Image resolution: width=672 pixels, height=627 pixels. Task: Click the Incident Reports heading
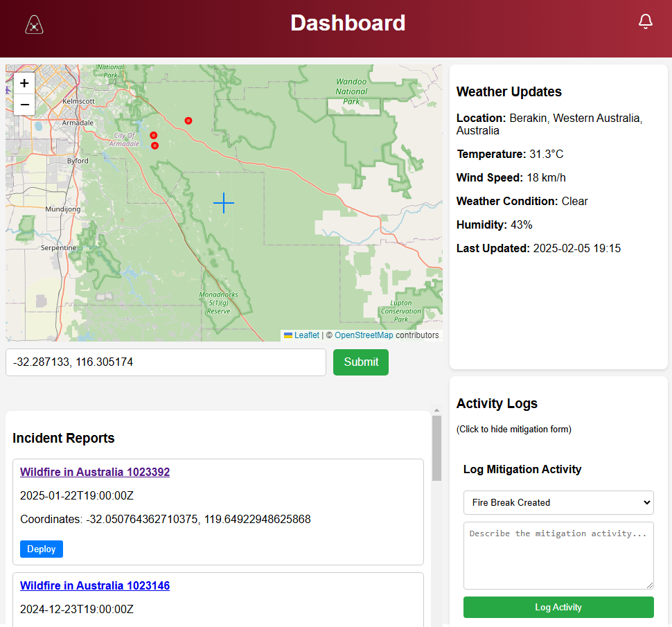(64, 438)
